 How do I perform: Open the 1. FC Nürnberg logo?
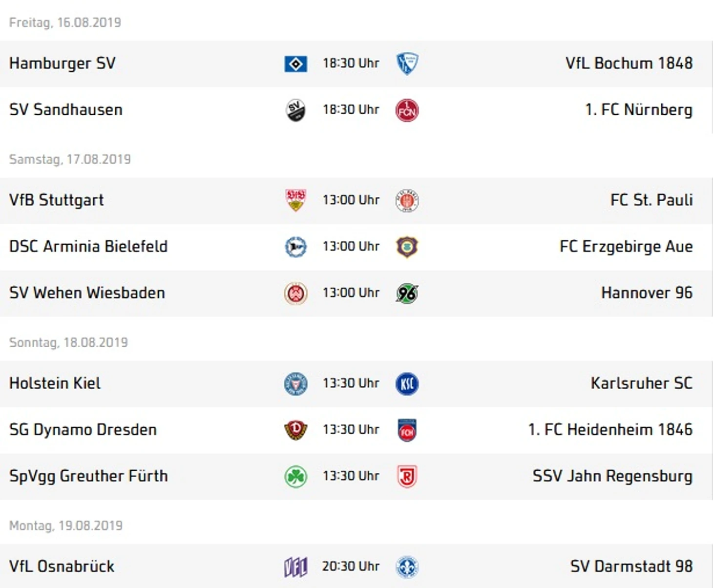(x=407, y=110)
